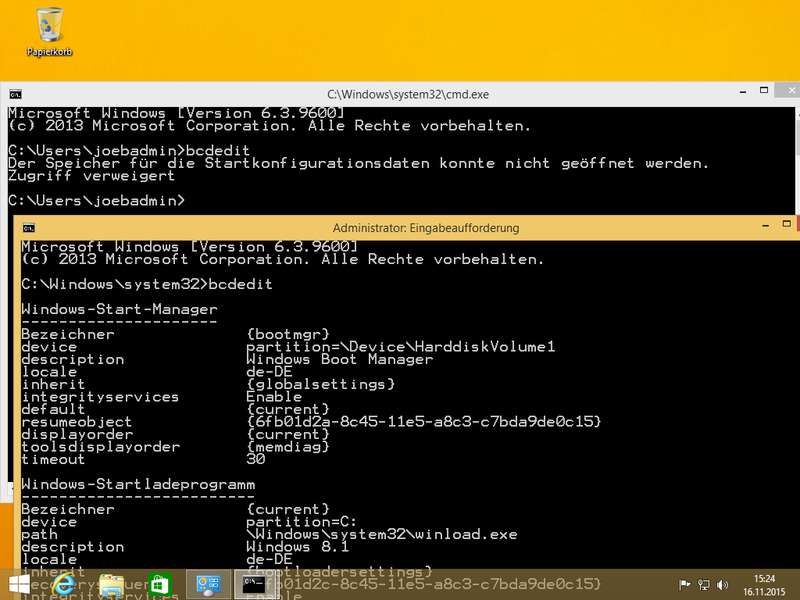Show the calendar via taskbar clock

click(x=764, y=585)
